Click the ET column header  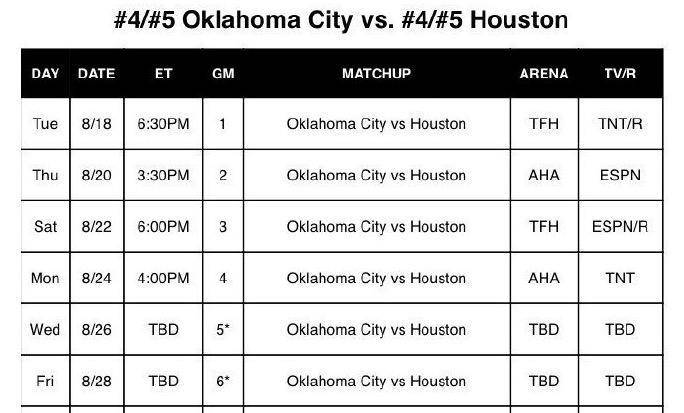pos(163,74)
